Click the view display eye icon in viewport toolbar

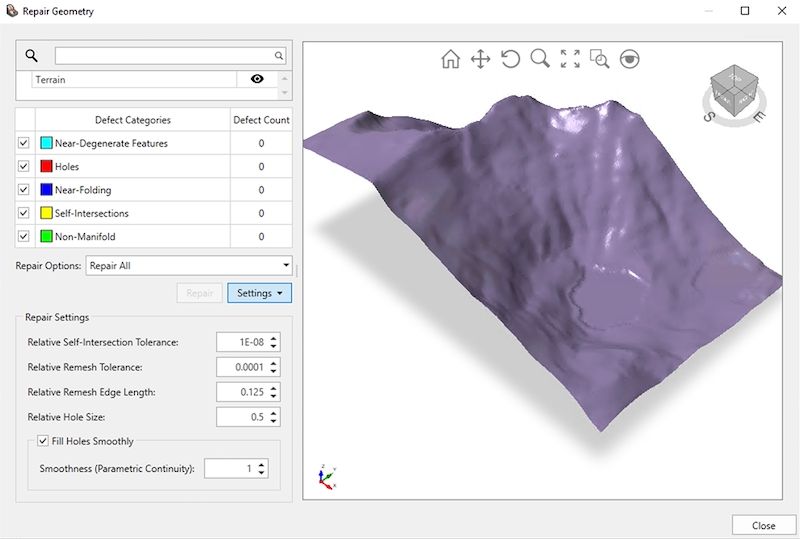[x=630, y=59]
